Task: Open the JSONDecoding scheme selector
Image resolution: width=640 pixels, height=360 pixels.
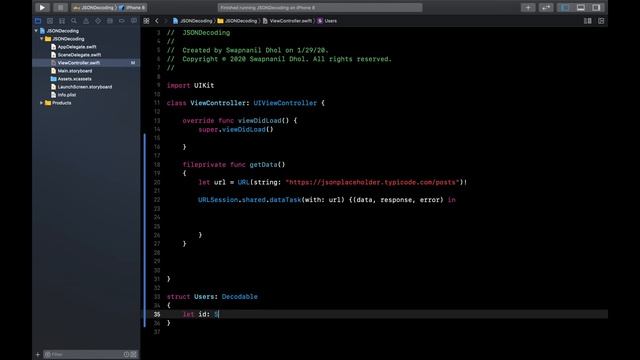Action: [94, 7]
